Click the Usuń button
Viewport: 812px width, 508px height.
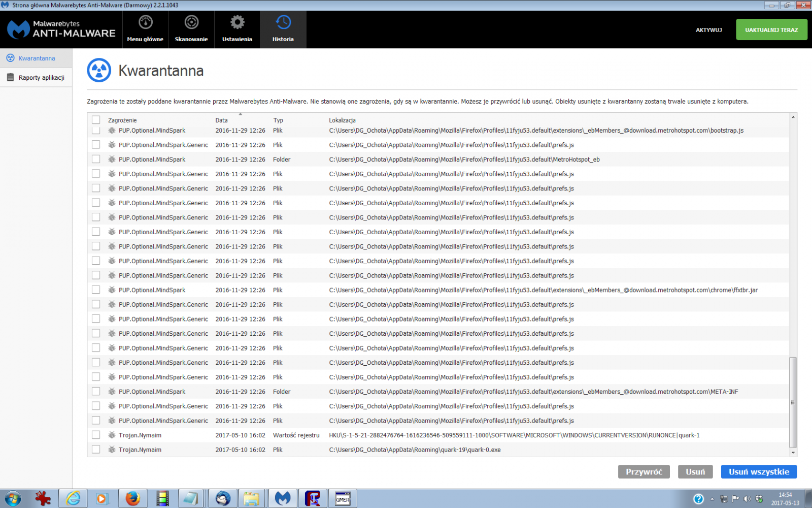695,471
